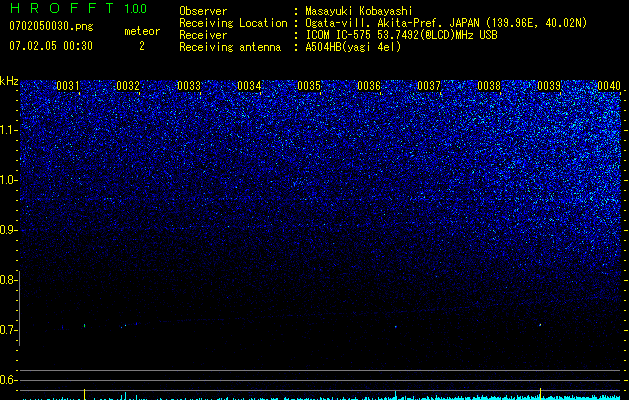Viewport: 629px width, 400px height.
Task: Click the 0033 time marker
Action: [x=189, y=86]
